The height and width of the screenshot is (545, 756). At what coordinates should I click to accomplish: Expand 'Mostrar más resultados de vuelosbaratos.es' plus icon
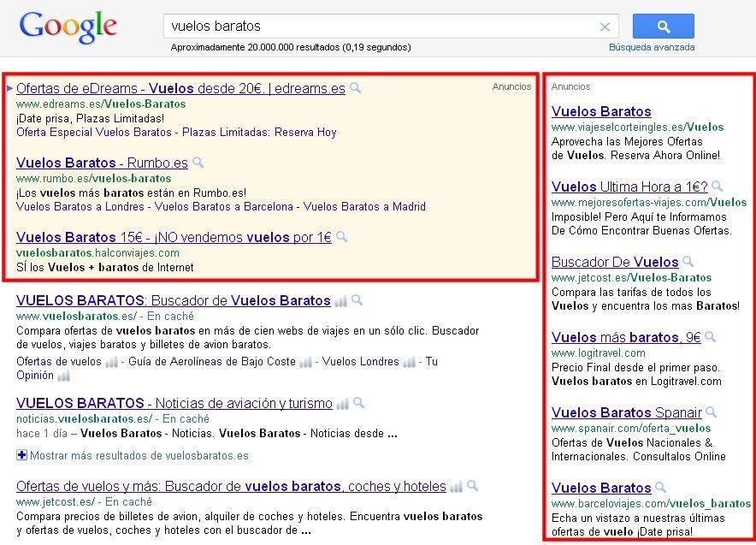coord(21,455)
